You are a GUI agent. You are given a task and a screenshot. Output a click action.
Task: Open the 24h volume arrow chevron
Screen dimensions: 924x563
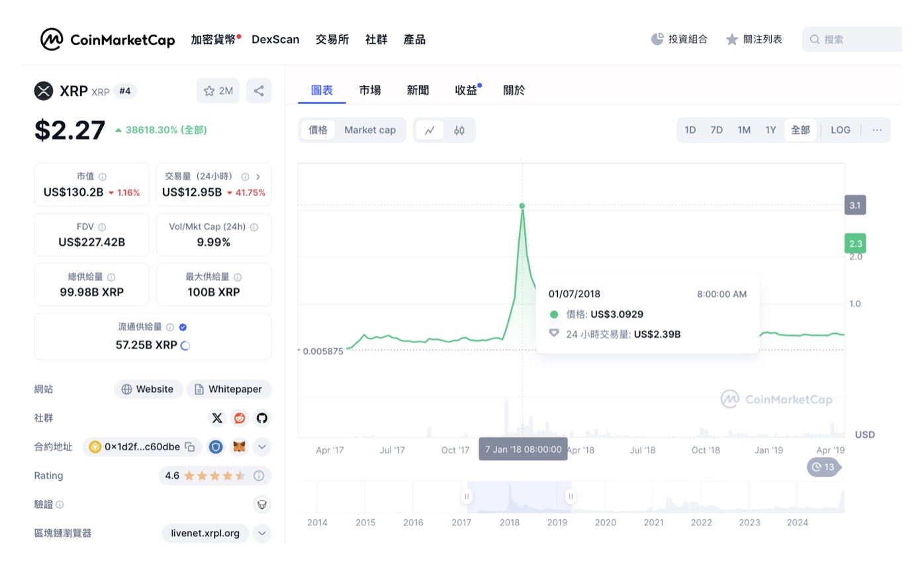[258, 177]
